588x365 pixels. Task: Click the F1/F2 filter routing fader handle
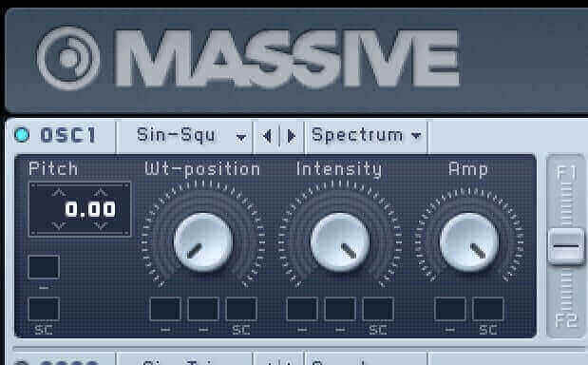coord(566,246)
